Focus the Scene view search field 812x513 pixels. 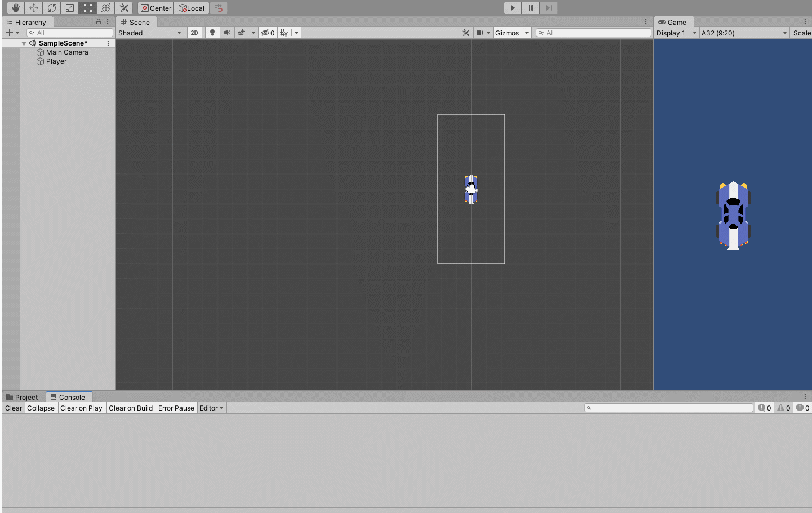click(593, 33)
